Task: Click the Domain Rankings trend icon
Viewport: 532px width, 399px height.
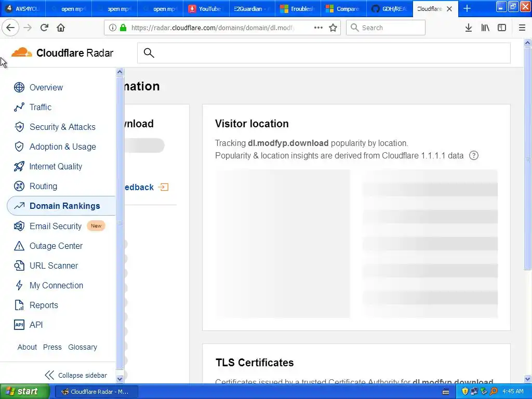Action: point(19,206)
